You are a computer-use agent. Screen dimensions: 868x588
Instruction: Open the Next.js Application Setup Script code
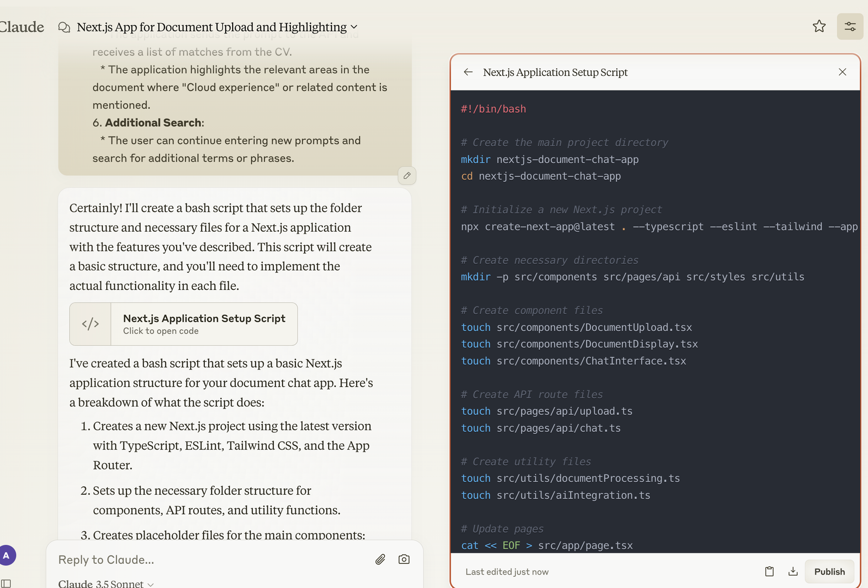click(x=204, y=324)
